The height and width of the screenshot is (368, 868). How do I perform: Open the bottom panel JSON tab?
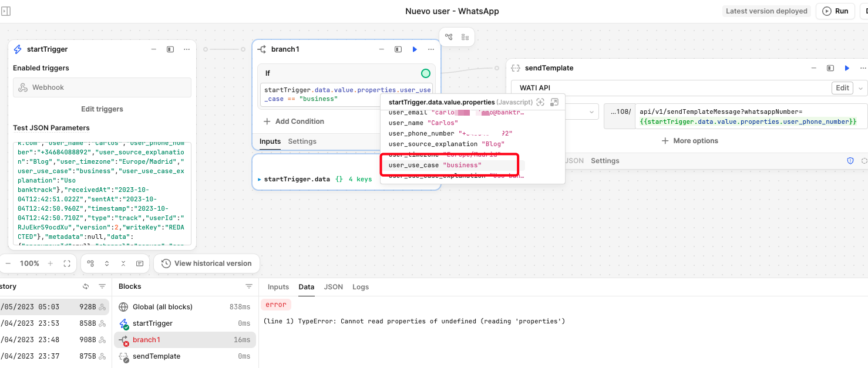coord(334,287)
